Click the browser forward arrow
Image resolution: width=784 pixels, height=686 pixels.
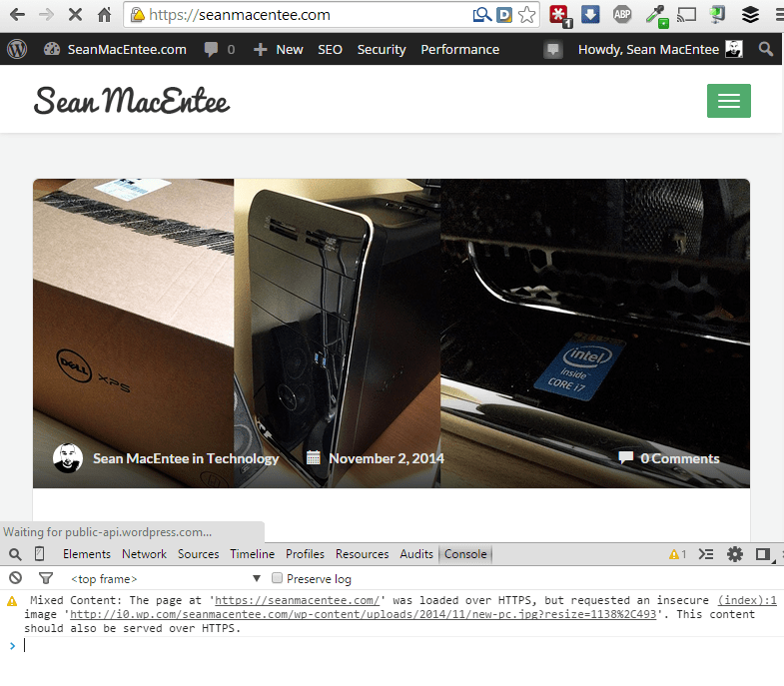[46, 15]
